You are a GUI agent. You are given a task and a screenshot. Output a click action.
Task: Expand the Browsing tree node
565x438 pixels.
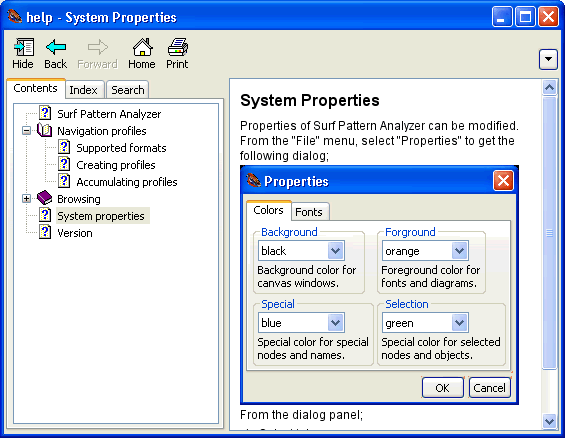pyautogui.click(x=26, y=198)
